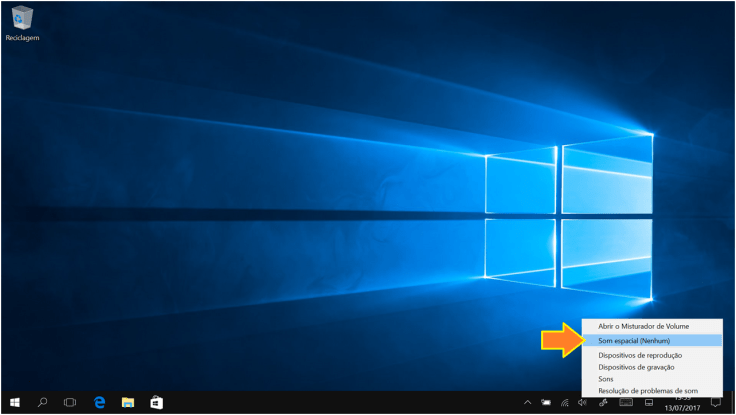Viewport: 736px width, 415px height.
Task: Open Sons from the context menu
Action: [606, 379]
